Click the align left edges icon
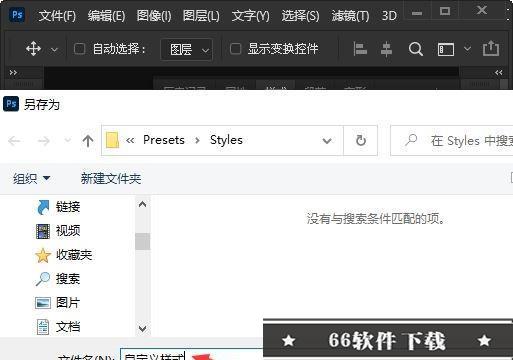The image size is (513, 360). click(360, 49)
